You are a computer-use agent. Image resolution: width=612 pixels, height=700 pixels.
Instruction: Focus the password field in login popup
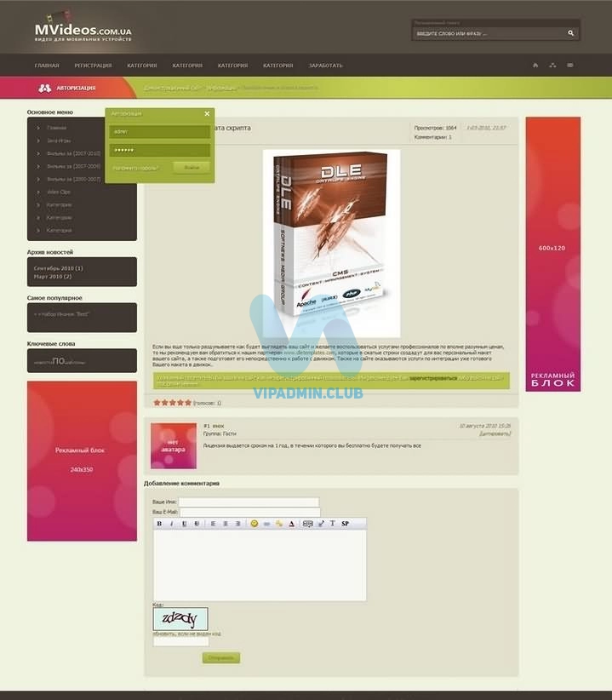pos(160,150)
